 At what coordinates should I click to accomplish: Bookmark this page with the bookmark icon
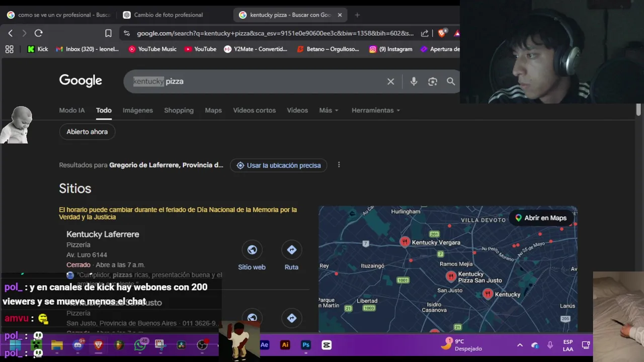coord(108,33)
